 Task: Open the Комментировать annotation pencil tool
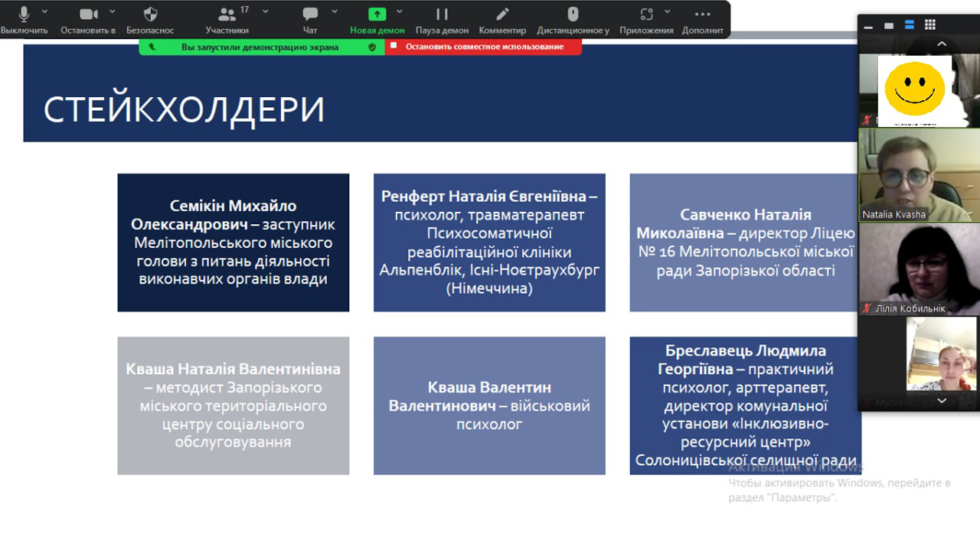pyautogui.click(x=502, y=18)
